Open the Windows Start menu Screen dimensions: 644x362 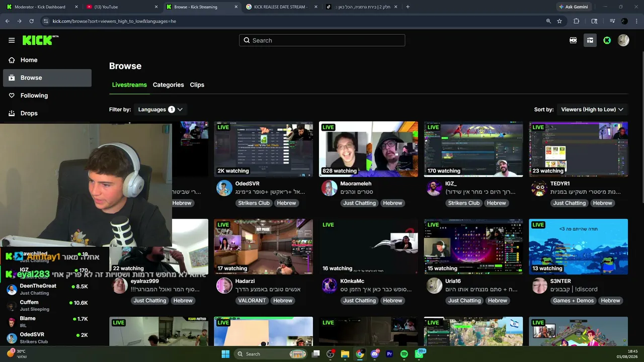pyautogui.click(x=225, y=354)
